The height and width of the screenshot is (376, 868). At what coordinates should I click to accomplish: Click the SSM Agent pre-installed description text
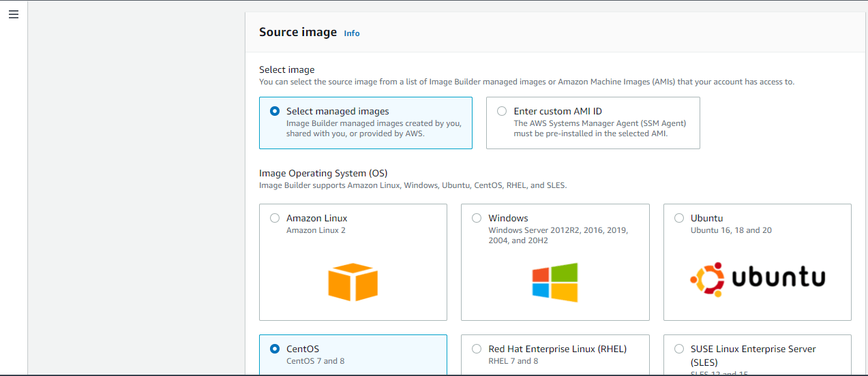tap(600, 129)
